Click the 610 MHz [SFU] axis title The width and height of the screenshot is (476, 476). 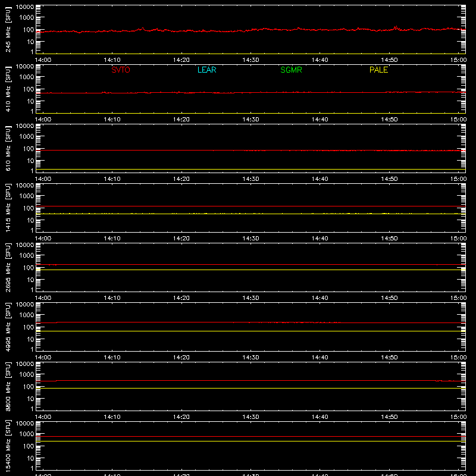(8, 148)
